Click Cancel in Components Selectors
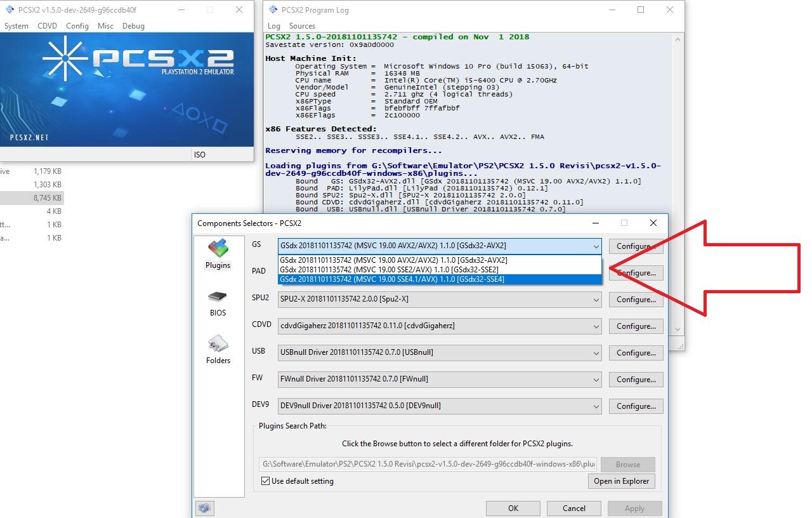Screen dimensions: 812x518 (574, 508)
